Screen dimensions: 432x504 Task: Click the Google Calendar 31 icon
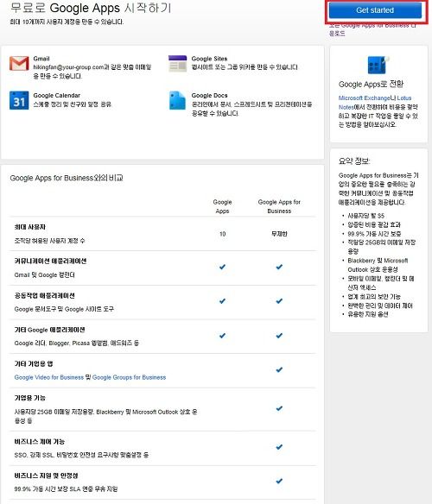coord(19,100)
